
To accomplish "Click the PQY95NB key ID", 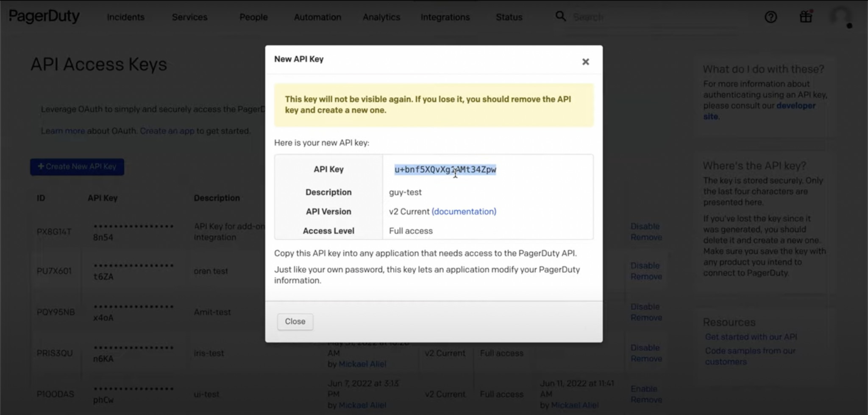I will point(56,312).
